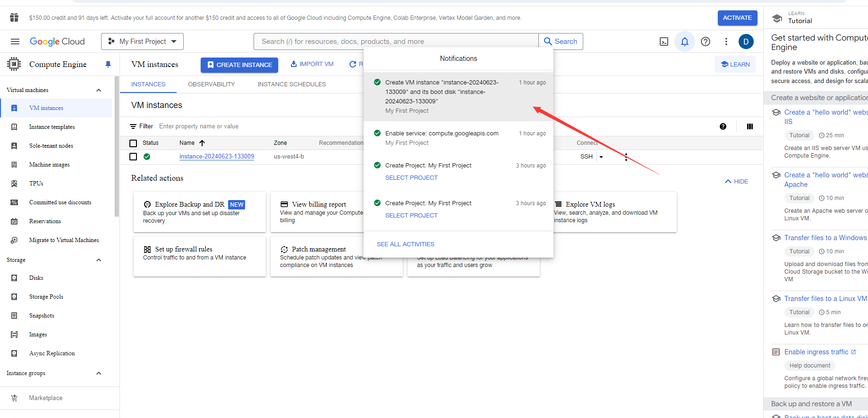
Task: Switch to the OBSERVABILITY tab
Action: coord(212,84)
